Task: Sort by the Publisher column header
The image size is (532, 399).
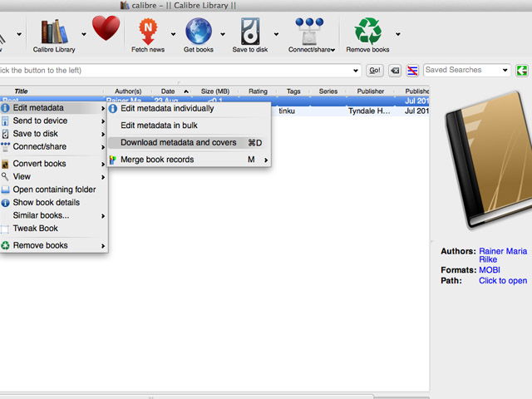Action: (371, 91)
